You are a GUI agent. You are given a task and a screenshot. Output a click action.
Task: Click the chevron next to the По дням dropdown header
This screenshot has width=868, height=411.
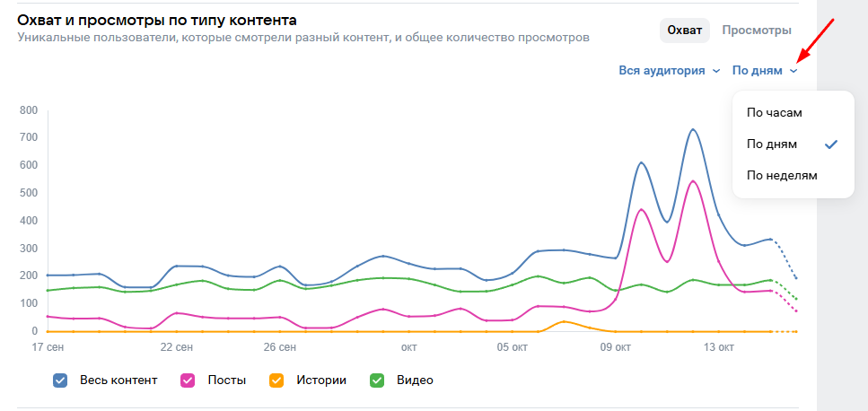[793, 71]
